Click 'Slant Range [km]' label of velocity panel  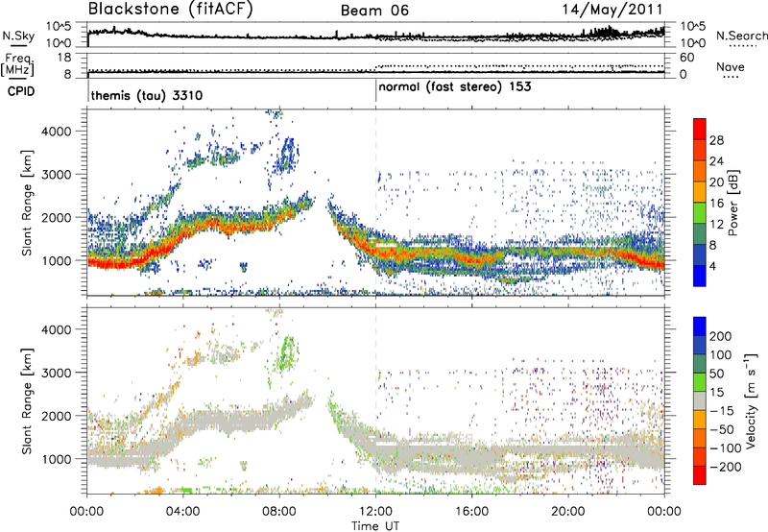(27, 401)
